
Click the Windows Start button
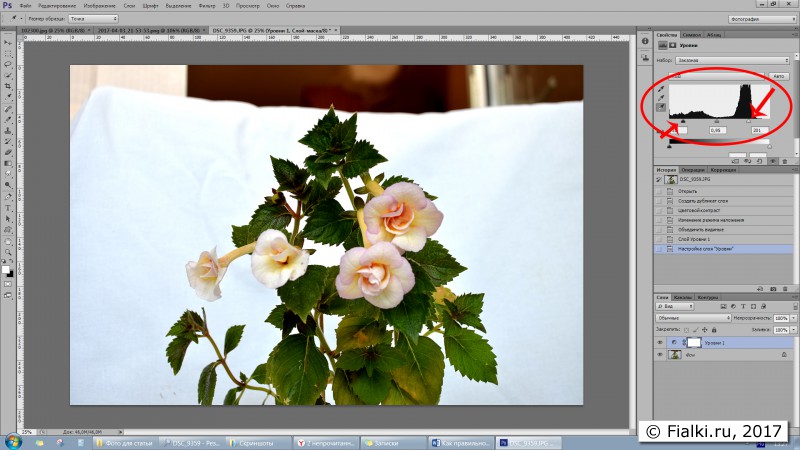tap(12, 441)
